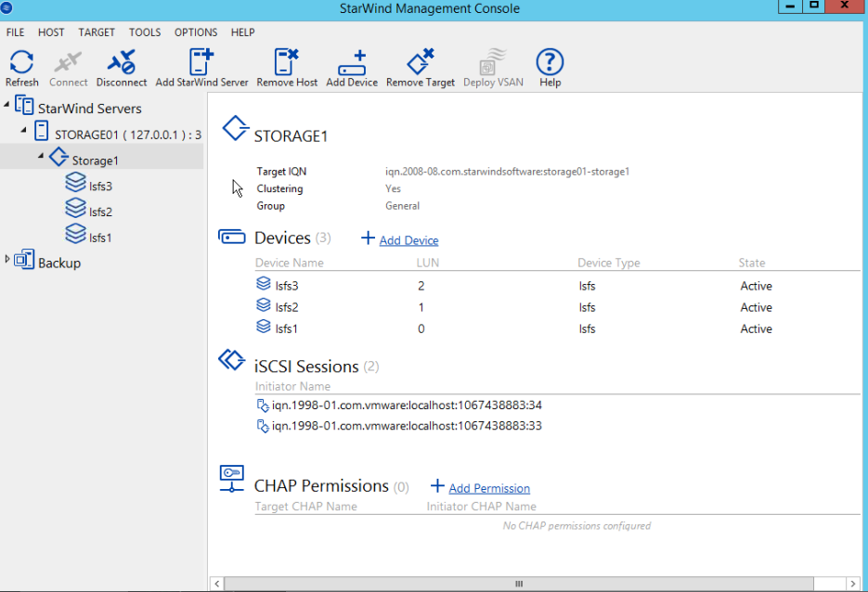Image resolution: width=868 pixels, height=592 pixels.
Task: Click Active state of lsfs3 row
Action: (x=757, y=286)
